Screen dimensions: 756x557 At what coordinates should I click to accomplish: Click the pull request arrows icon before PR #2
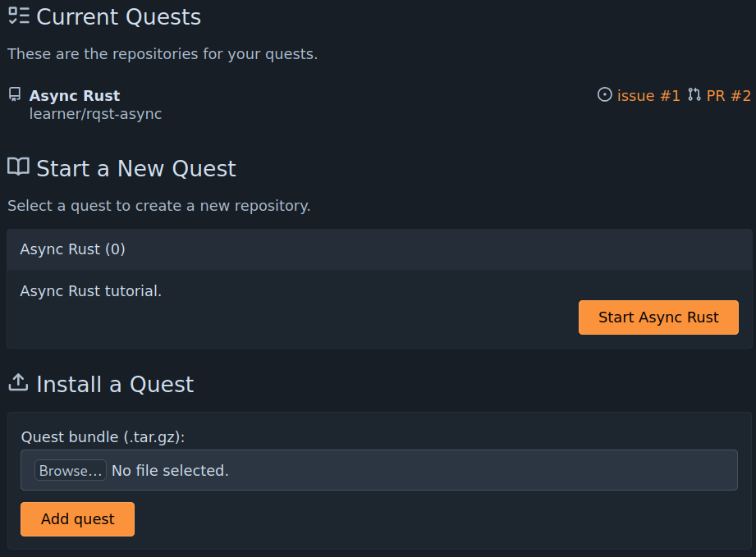[x=694, y=95]
